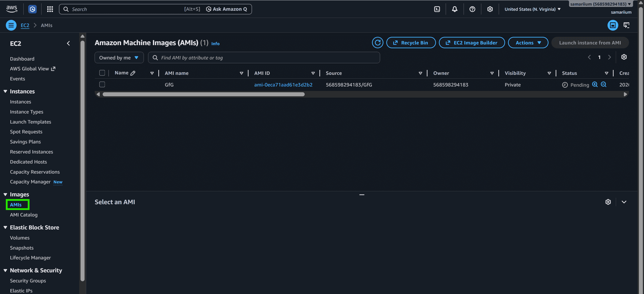644x294 pixels.
Task: Sort by the Status column arrow
Action: pyautogui.click(x=606, y=73)
